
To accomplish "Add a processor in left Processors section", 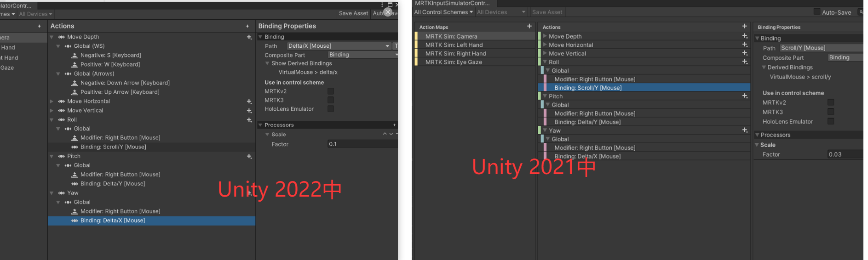I will click(394, 125).
